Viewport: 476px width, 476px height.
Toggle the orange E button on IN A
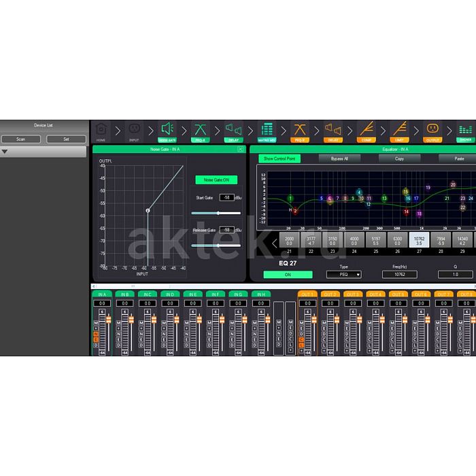click(96, 340)
